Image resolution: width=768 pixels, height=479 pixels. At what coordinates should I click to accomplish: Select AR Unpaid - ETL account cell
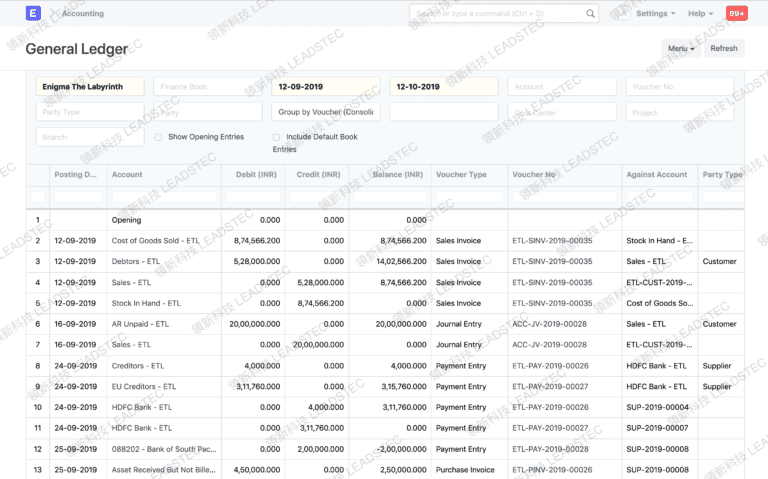[x=164, y=324]
